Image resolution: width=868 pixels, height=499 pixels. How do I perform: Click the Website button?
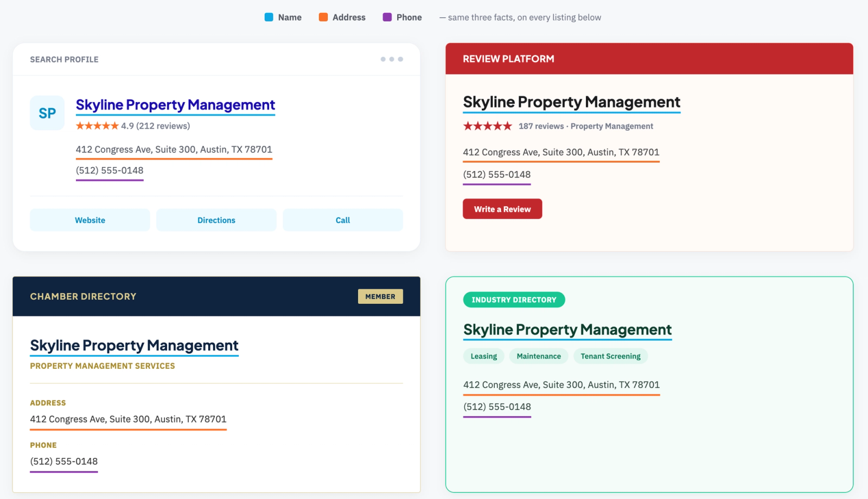pyautogui.click(x=90, y=220)
